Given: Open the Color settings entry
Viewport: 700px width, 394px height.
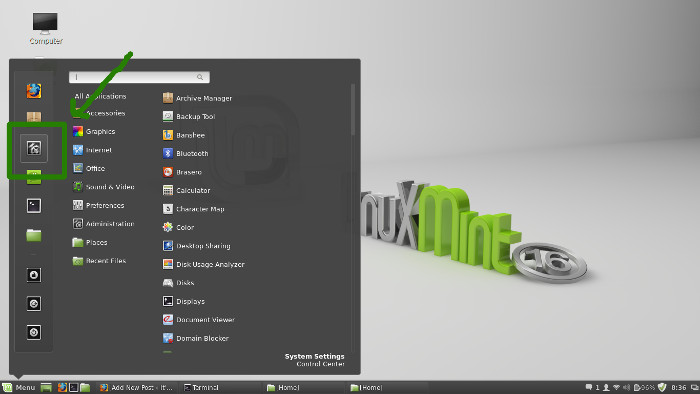Looking at the screenshot, I should pos(178,228).
